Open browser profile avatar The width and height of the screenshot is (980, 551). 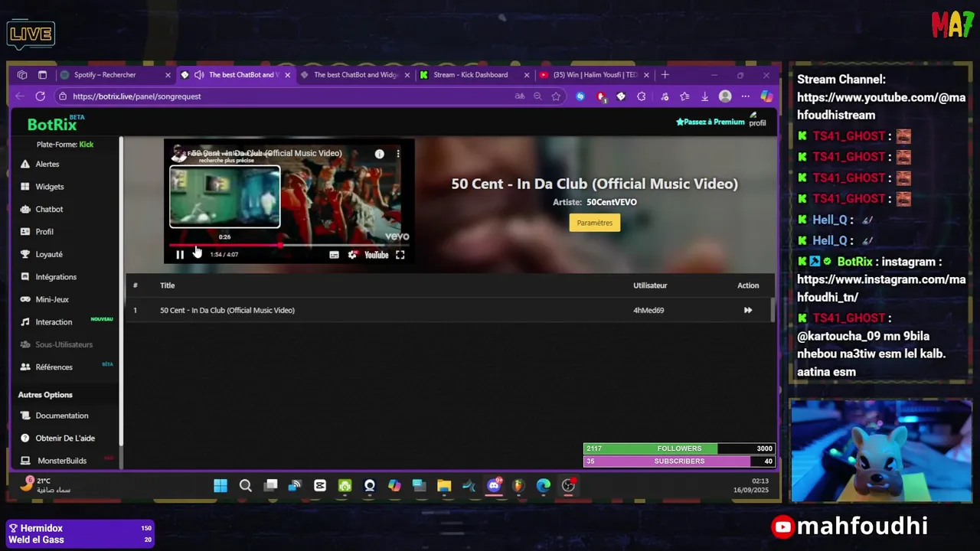point(725,96)
